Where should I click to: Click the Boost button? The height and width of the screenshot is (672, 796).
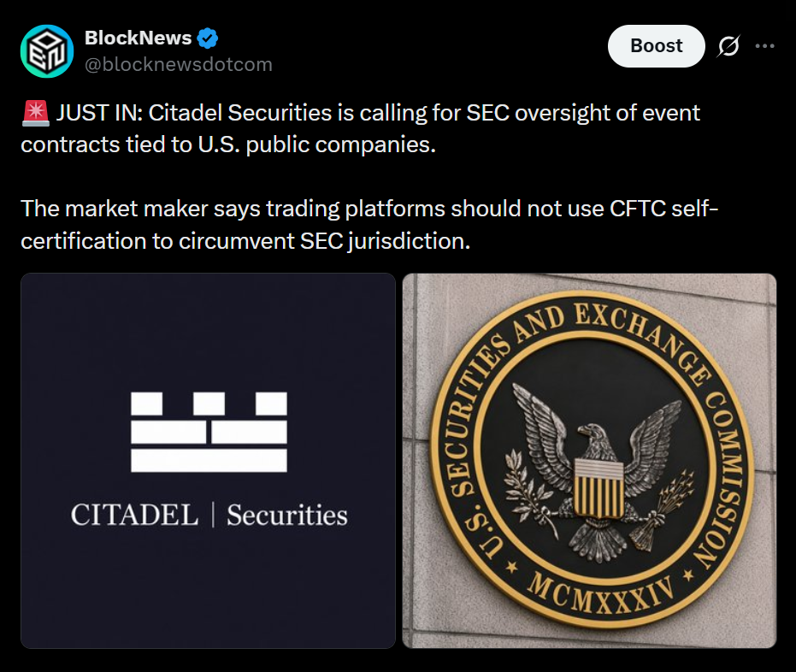coord(657,46)
